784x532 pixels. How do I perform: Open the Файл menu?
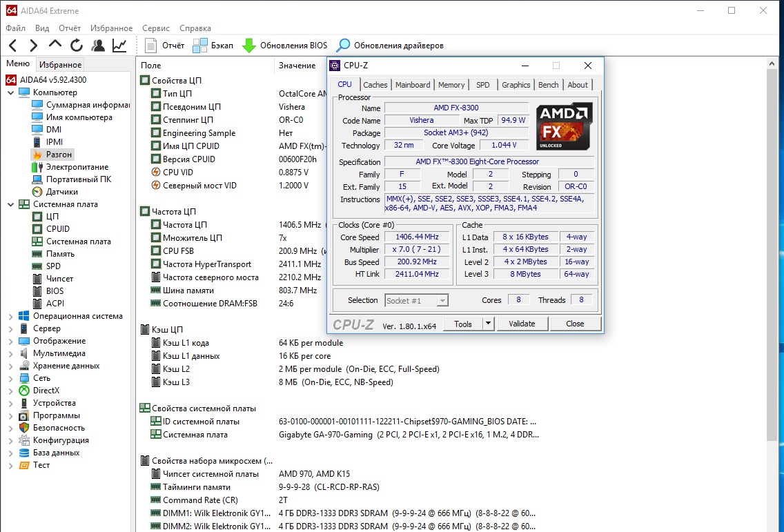[x=15, y=28]
